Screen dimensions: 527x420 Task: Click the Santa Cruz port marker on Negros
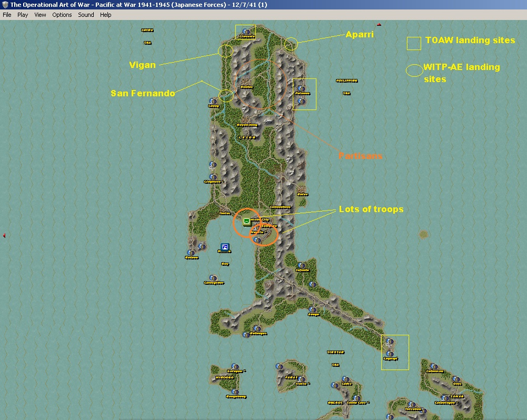(x=356, y=398)
